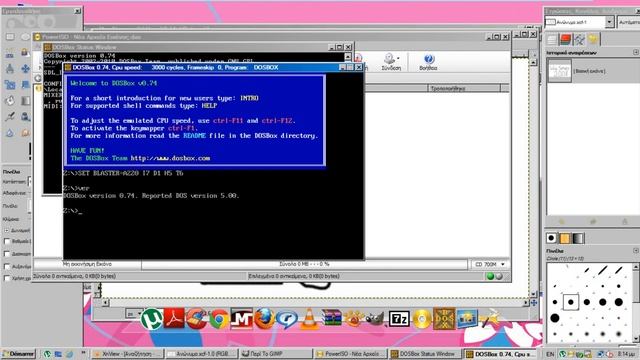Open Adobe Reader from the dock
Screen dimensions: 640x360
[174, 318]
